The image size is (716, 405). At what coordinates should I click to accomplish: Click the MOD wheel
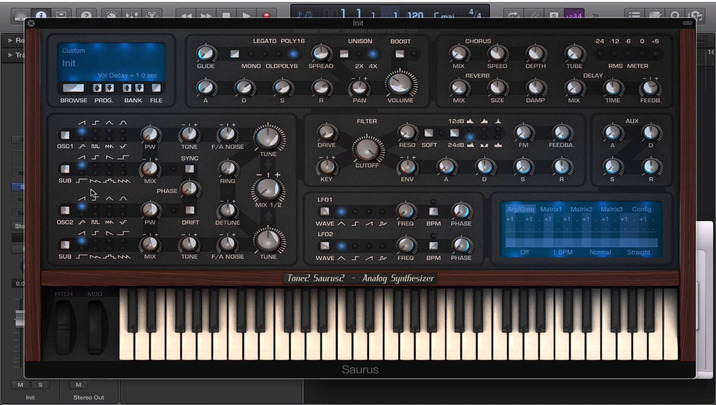[x=95, y=327]
